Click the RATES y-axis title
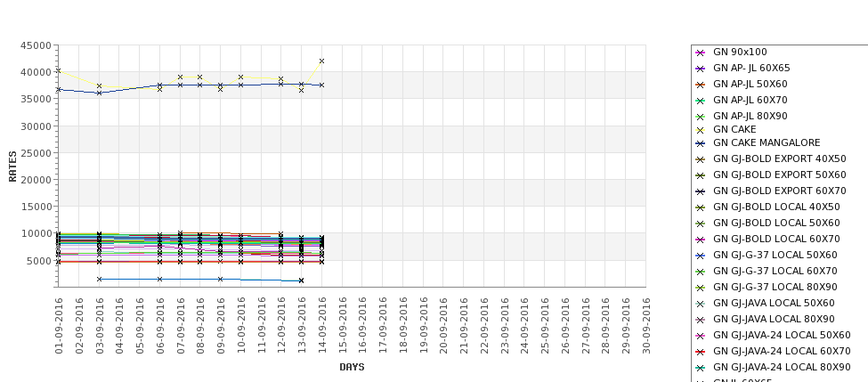The image size is (868, 382). (12, 167)
